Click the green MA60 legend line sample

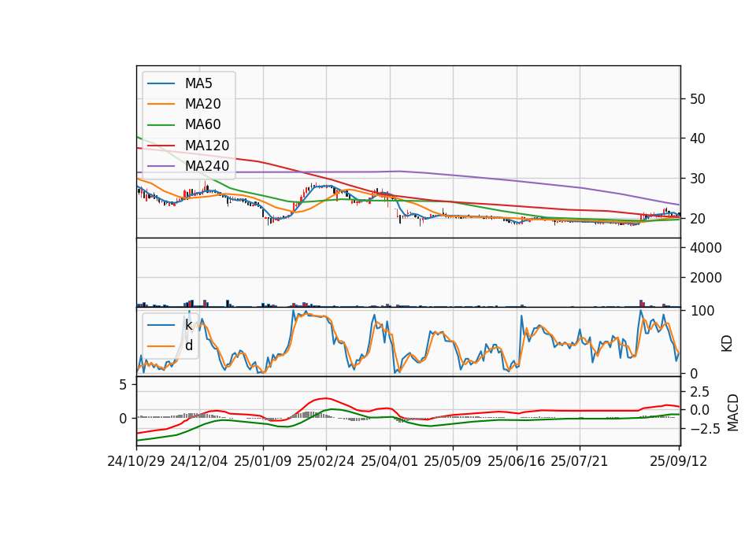[x=161, y=125]
